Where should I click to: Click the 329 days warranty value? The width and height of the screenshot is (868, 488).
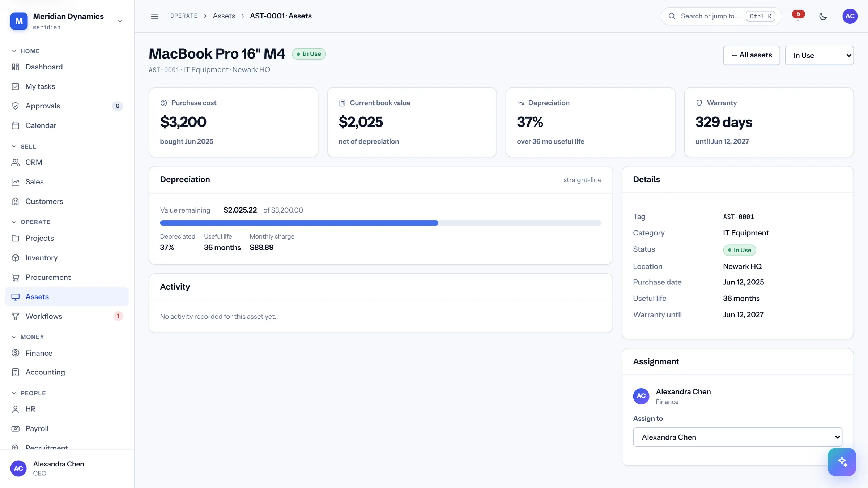724,122
